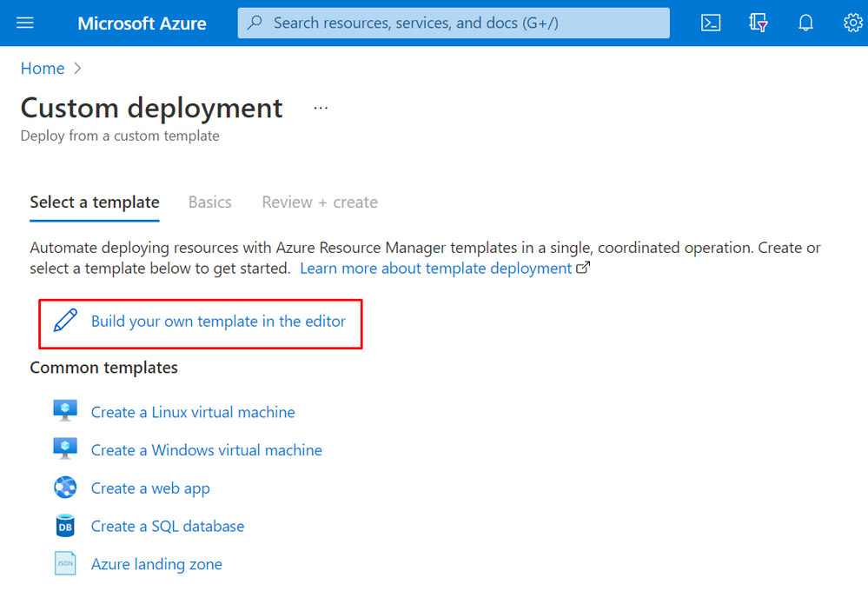
Task: Open Cloud Shell from the header
Action: point(711,23)
